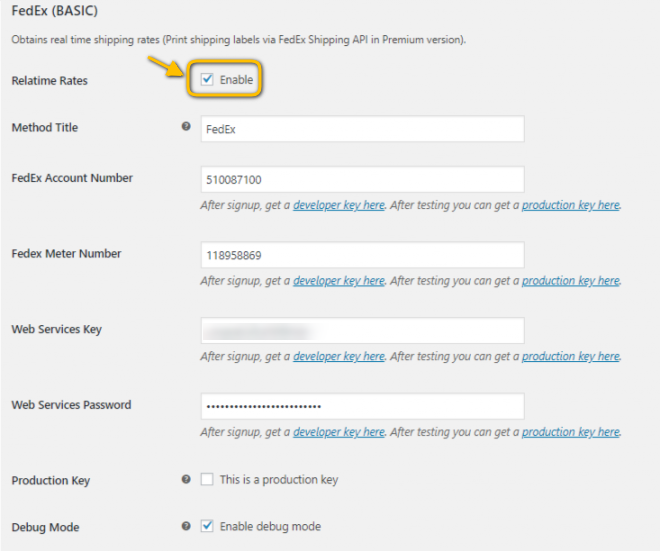This screenshot has height=551, width=660.
Task: Click the 'Production Key' label
Action: [x=51, y=480]
